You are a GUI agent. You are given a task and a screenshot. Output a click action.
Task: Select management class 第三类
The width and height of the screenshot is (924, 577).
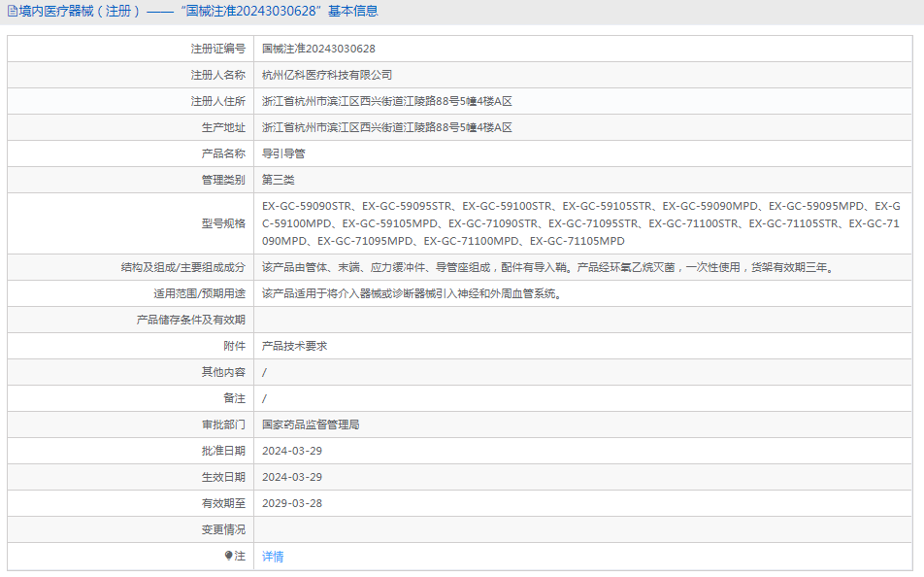[x=279, y=180]
